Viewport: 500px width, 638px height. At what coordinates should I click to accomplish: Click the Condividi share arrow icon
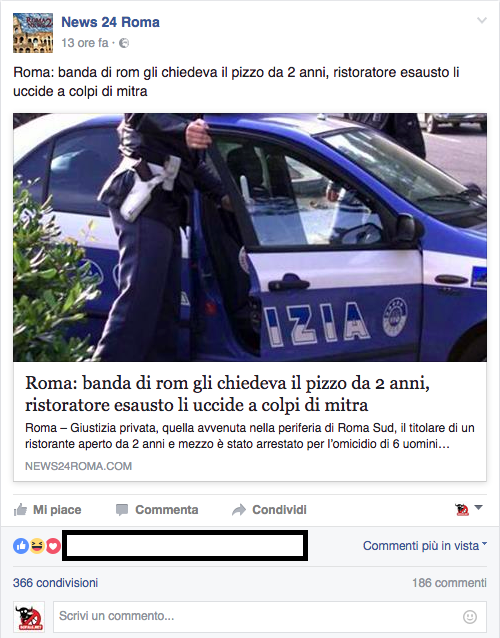coord(239,510)
